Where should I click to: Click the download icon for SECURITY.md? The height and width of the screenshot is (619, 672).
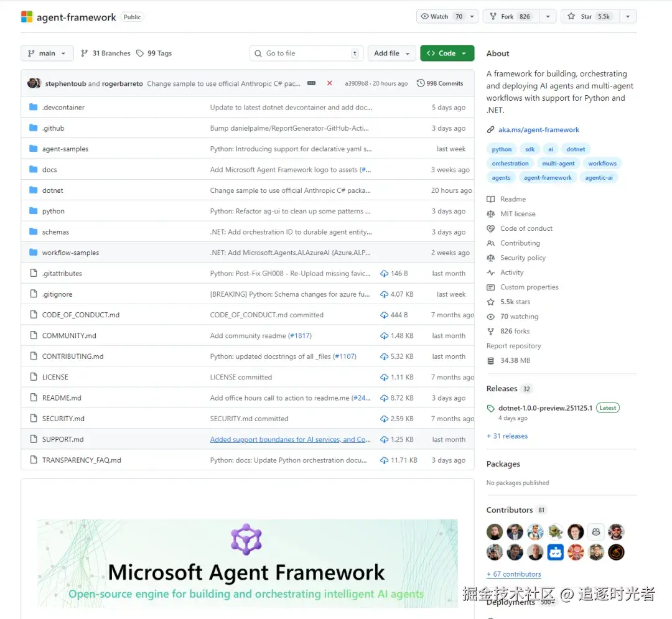coord(384,419)
